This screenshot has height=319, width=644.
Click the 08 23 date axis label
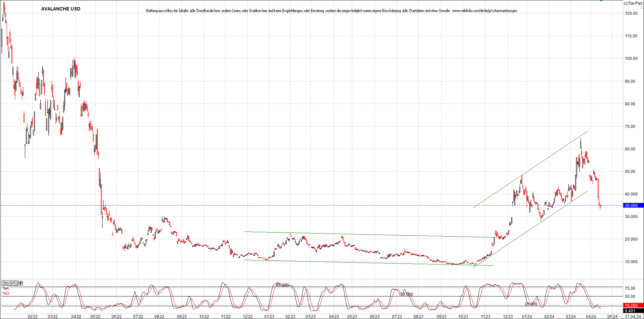point(418,317)
